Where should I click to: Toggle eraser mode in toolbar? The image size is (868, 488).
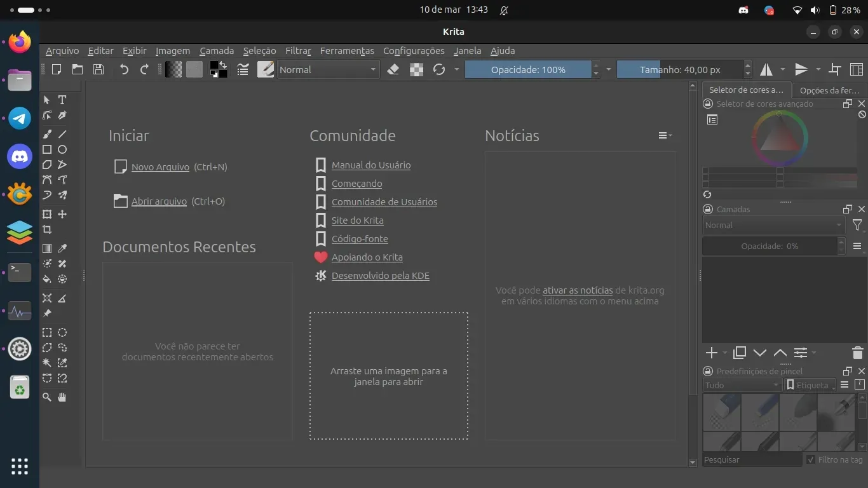tap(393, 70)
